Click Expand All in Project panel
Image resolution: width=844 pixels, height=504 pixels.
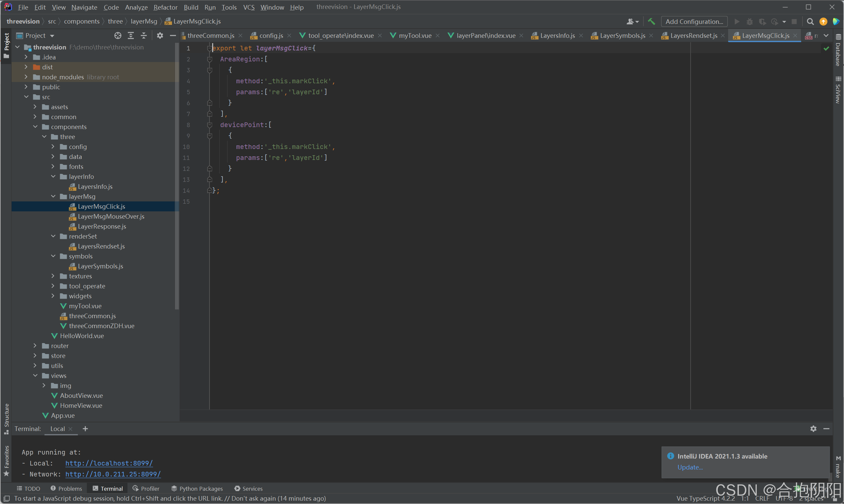[131, 36]
